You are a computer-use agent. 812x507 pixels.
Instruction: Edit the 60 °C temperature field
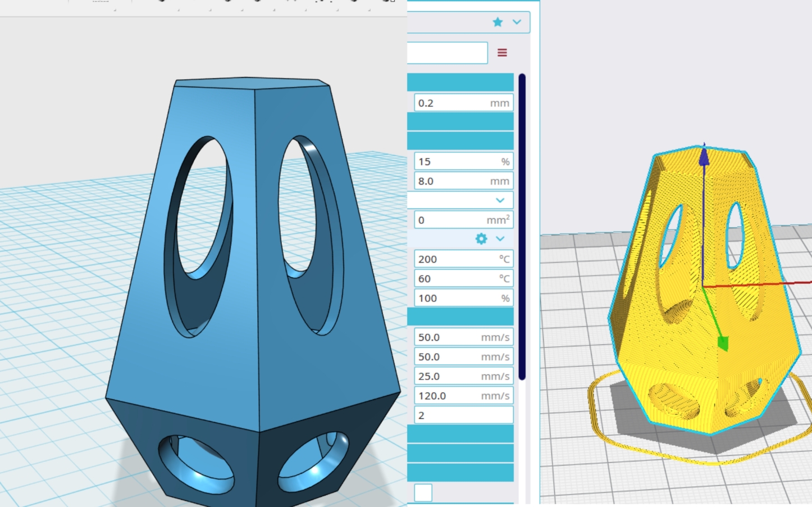pos(464,279)
